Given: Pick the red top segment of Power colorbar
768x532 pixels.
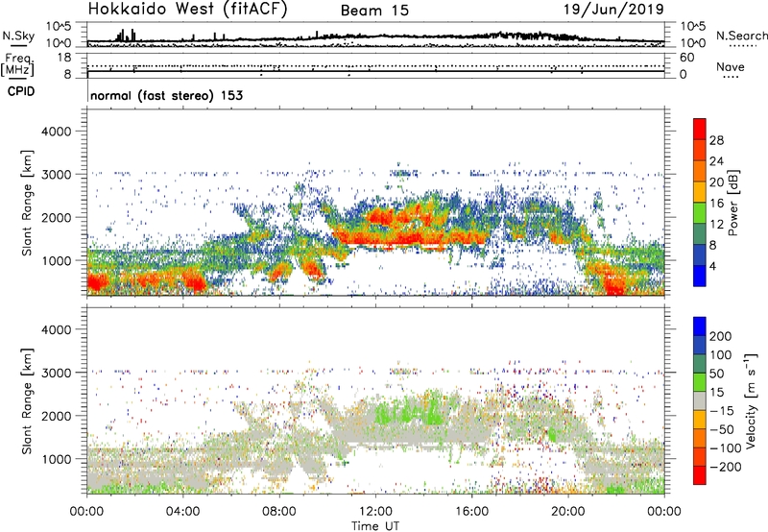Looking at the screenshot, I should (700, 129).
